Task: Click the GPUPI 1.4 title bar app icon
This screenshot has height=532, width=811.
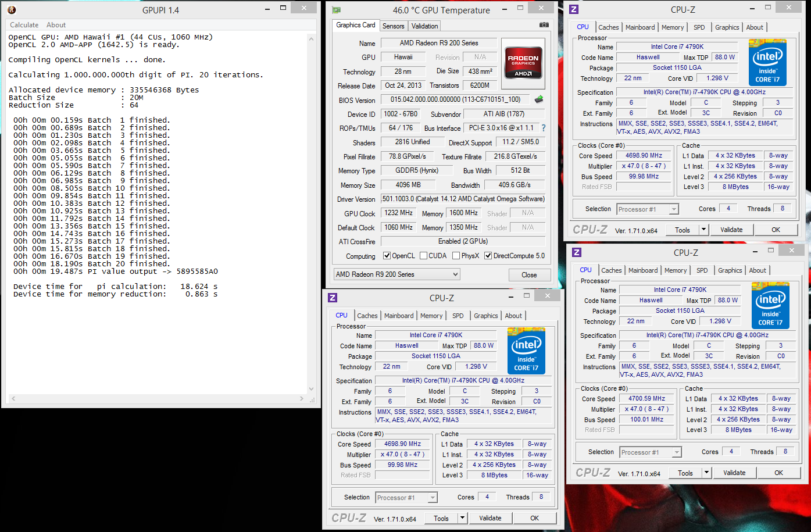Action: point(12,10)
